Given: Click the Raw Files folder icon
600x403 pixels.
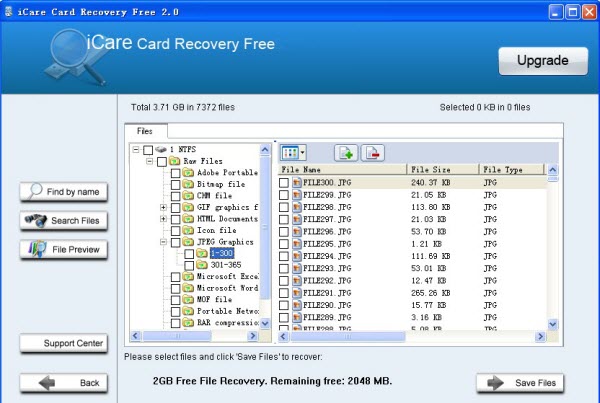Looking at the screenshot, I should (x=174, y=161).
